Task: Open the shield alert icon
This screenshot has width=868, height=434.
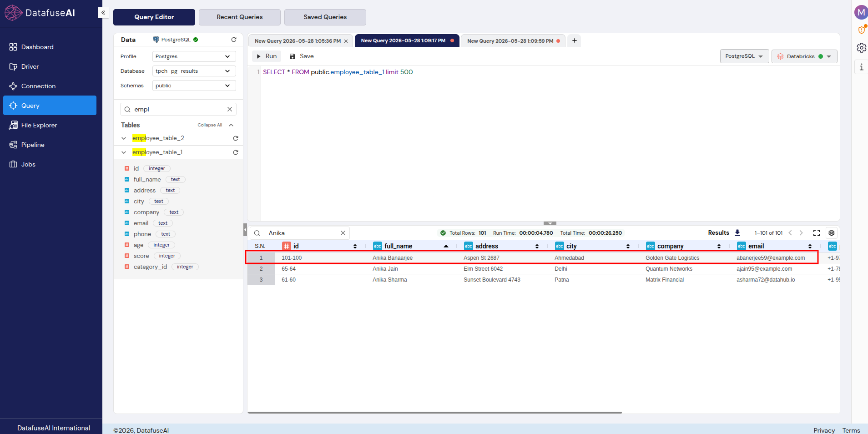Action: tap(861, 30)
